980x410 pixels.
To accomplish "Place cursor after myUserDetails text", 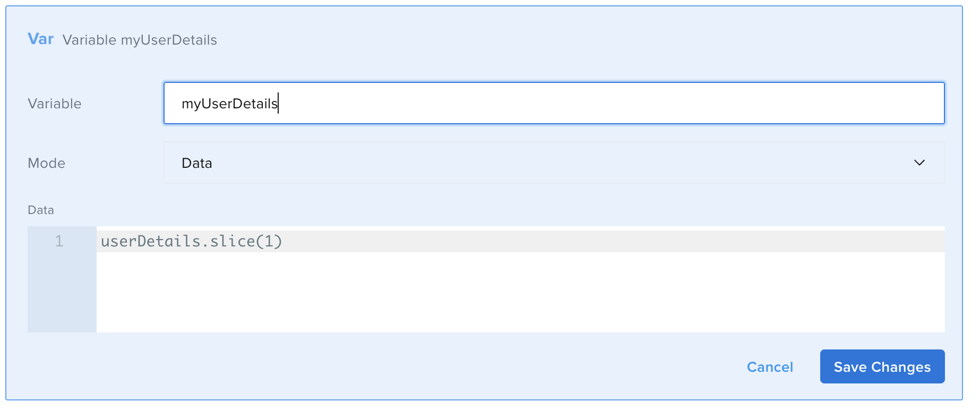I will click(x=280, y=104).
